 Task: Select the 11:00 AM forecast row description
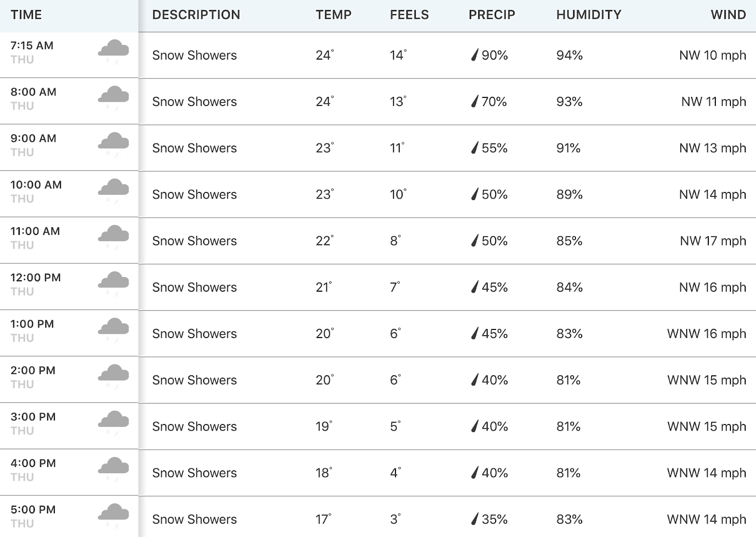pyautogui.click(x=194, y=241)
